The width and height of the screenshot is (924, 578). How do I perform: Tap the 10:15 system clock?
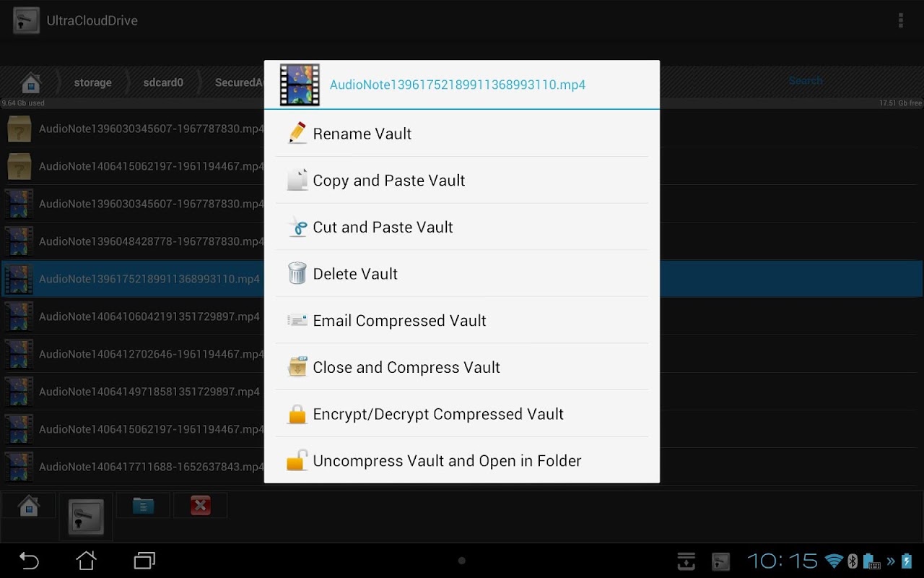pos(782,561)
